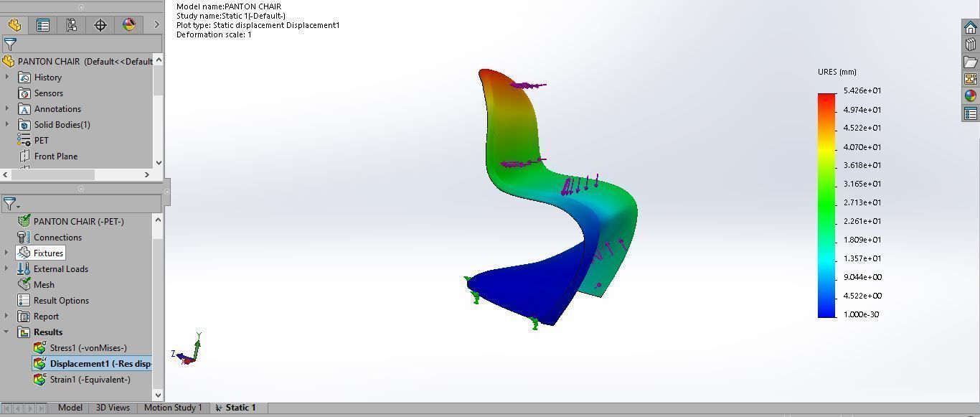Select PANTON CHAIR root part node
Screen dimensions: 980x417
coord(85,61)
